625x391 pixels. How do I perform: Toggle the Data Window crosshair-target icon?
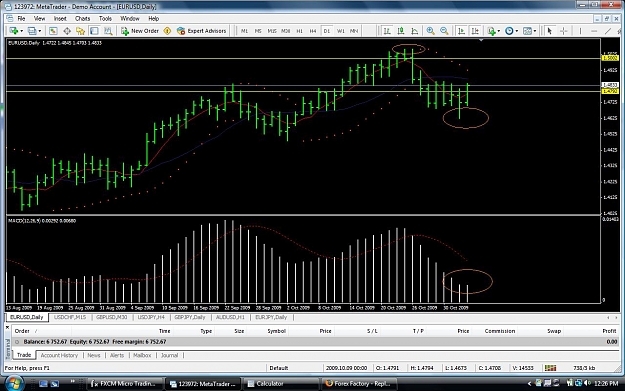point(67,31)
